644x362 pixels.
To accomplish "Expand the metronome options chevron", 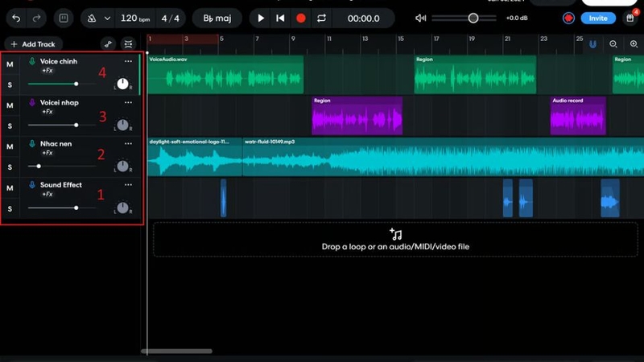I will click(107, 19).
